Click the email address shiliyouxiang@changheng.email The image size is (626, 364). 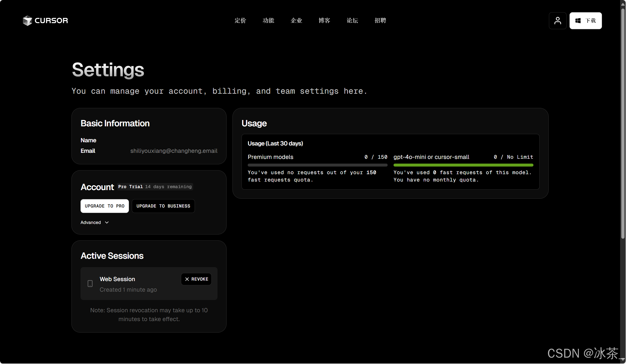[x=174, y=151]
